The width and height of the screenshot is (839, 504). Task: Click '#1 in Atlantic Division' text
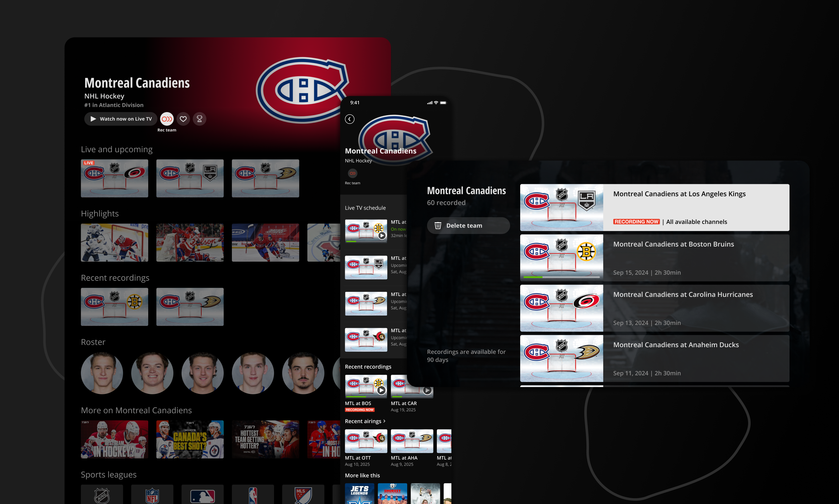click(x=114, y=105)
